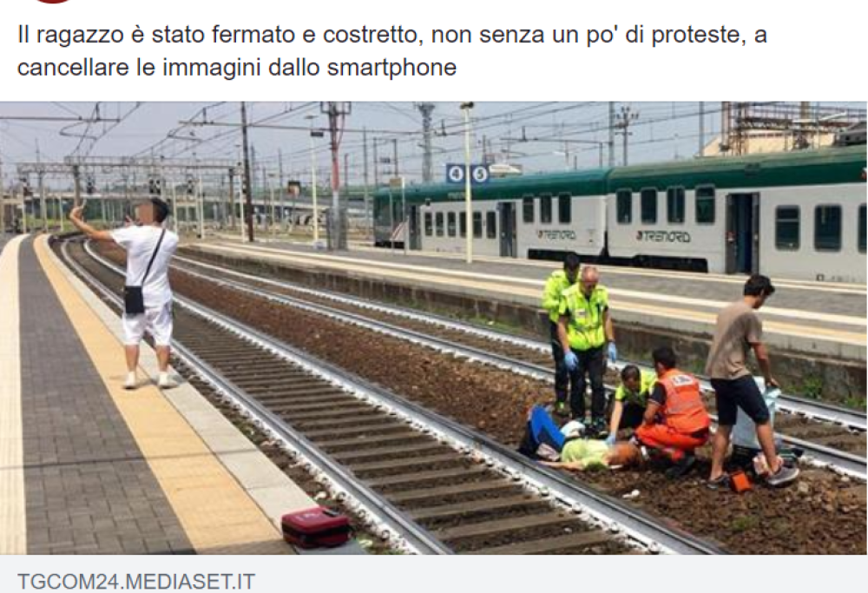
Task: Open the train station article photo
Action: coord(433,328)
